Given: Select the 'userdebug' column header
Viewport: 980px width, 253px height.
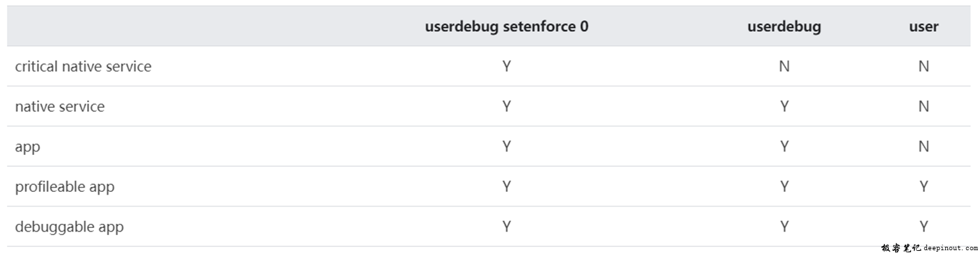Looking at the screenshot, I should click(784, 27).
